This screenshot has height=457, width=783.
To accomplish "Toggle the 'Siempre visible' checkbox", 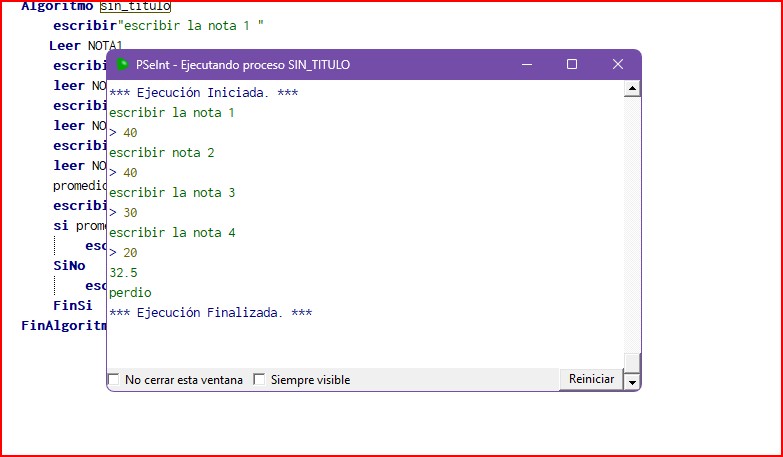I will click(260, 380).
